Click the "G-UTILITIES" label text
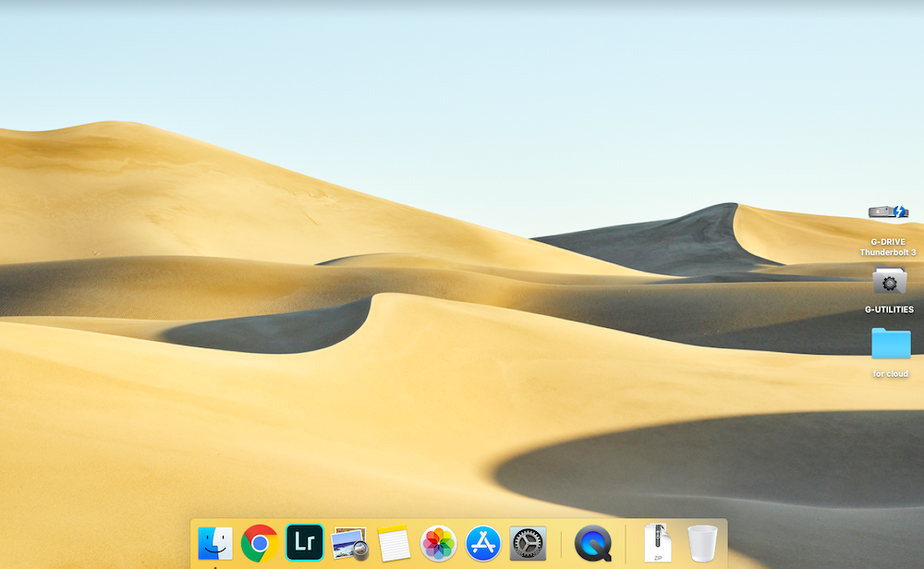 pyautogui.click(x=889, y=309)
